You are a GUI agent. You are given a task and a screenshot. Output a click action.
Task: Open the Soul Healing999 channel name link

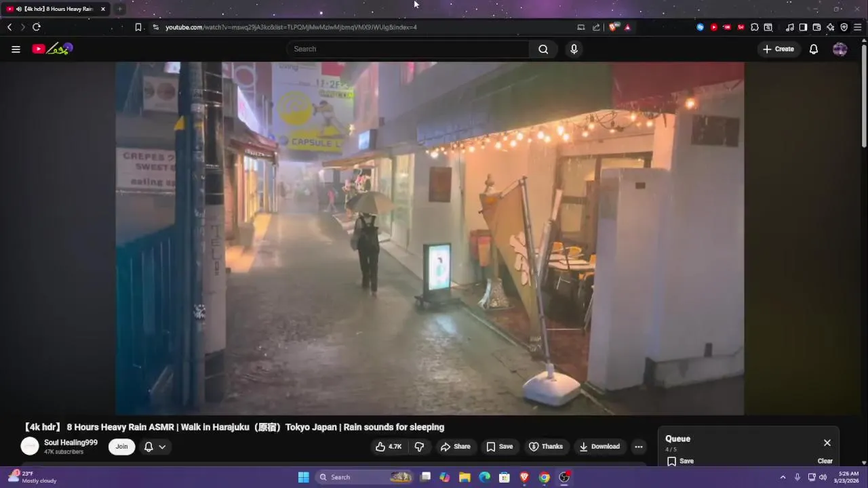pos(71,443)
